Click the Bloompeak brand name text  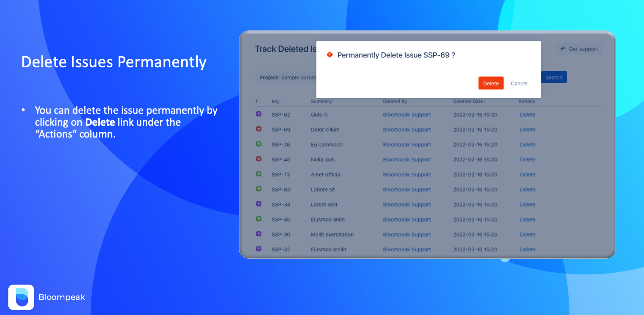coord(62,297)
